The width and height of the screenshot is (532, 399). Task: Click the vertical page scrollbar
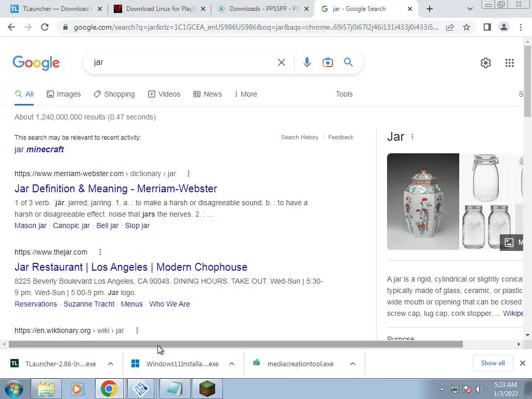pyautogui.click(x=527, y=82)
